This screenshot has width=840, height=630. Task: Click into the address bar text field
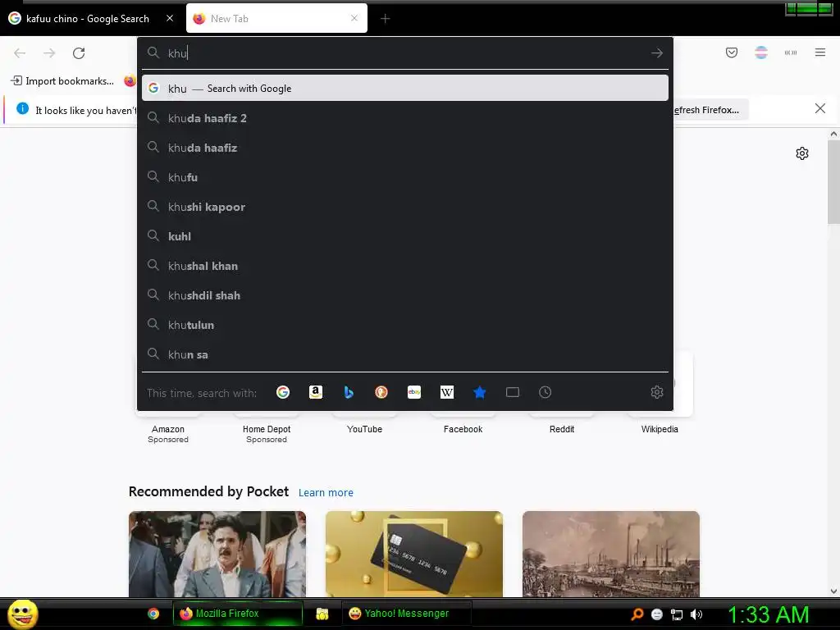(x=404, y=53)
